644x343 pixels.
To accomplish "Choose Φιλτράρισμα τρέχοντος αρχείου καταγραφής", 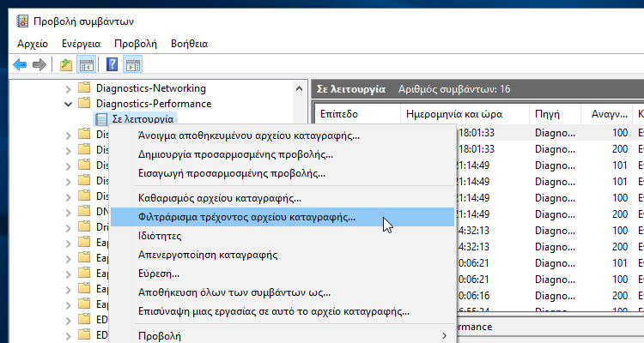I will point(246,217).
